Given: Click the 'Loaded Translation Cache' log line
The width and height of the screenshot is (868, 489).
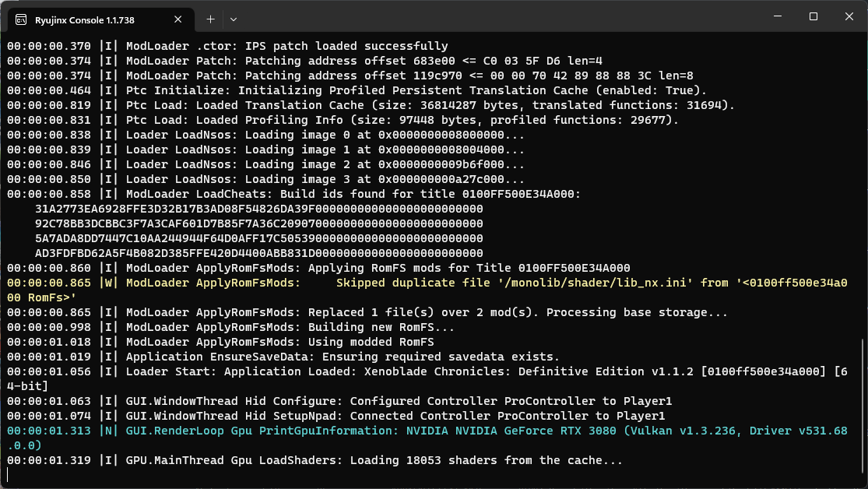Looking at the screenshot, I should click(x=371, y=105).
